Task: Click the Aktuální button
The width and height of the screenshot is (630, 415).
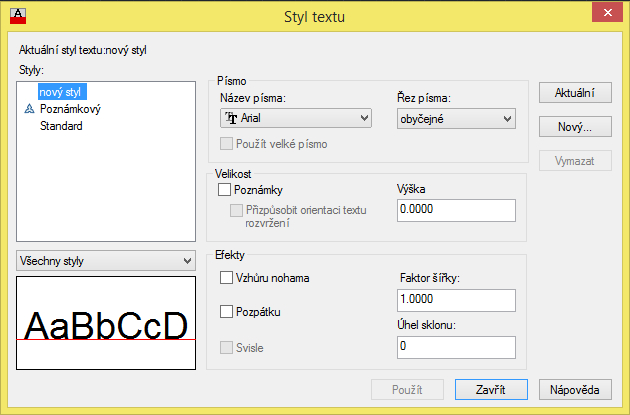Action: pos(575,93)
